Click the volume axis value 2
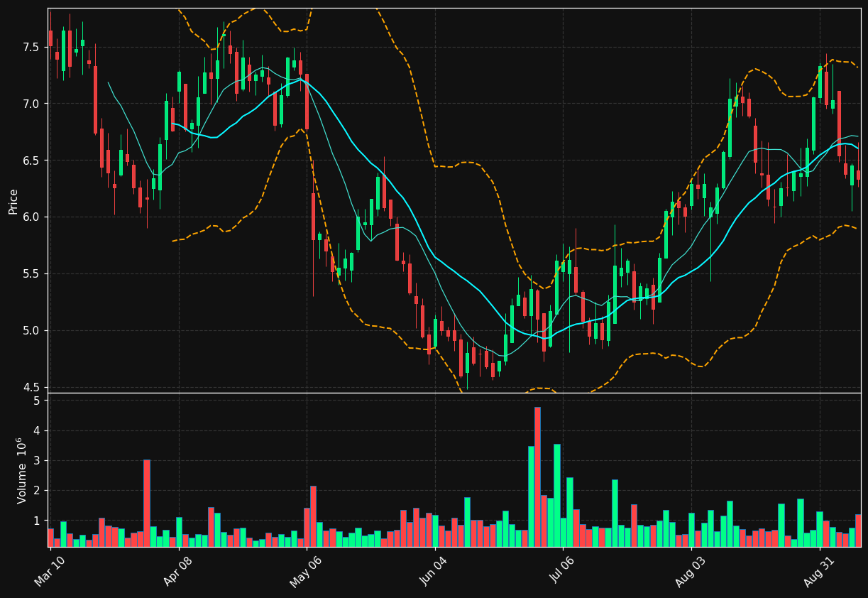Image resolution: width=868 pixels, height=598 pixels. (37, 491)
